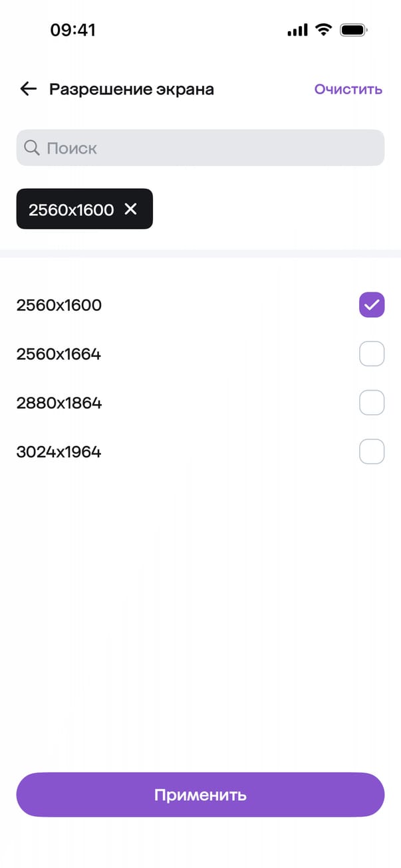
Task: Tap the battery status icon
Action: pyautogui.click(x=354, y=30)
